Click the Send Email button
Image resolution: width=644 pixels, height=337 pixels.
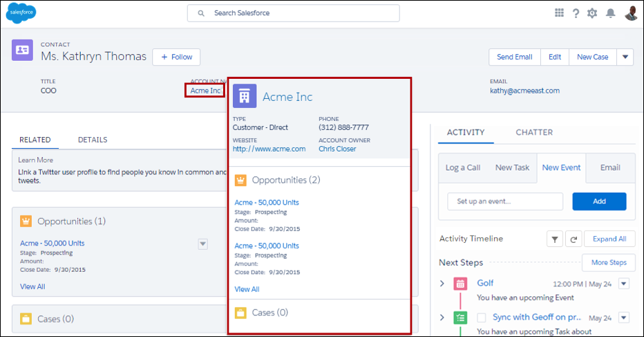(515, 57)
